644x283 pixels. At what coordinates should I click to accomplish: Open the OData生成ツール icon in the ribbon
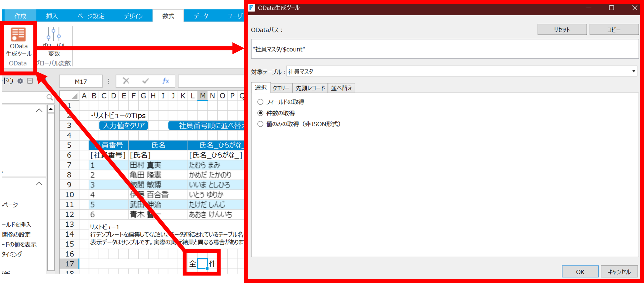point(18,34)
